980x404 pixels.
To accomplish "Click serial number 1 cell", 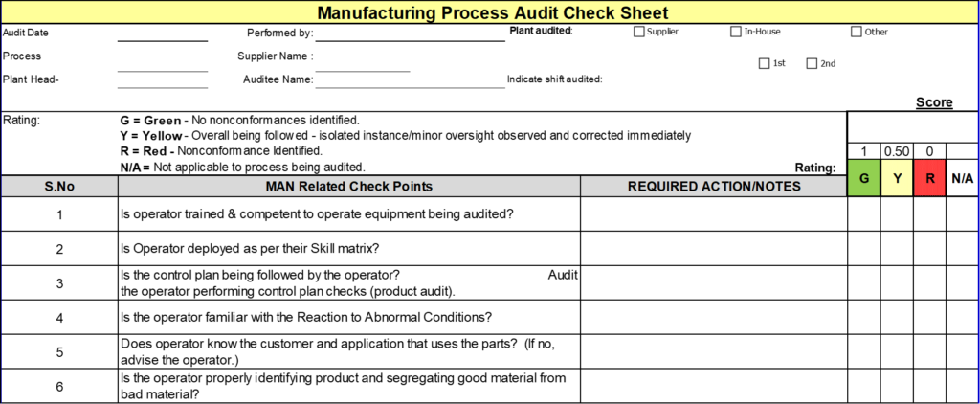I will click(x=59, y=214).
